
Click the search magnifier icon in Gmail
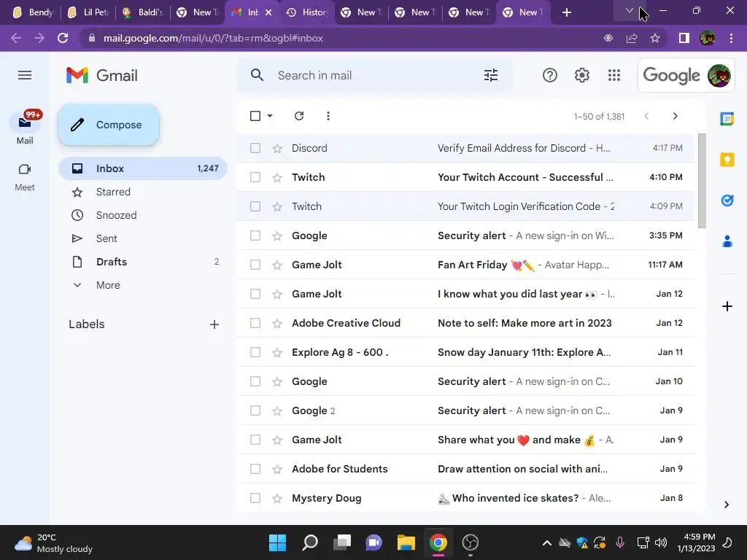(x=257, y=75)
